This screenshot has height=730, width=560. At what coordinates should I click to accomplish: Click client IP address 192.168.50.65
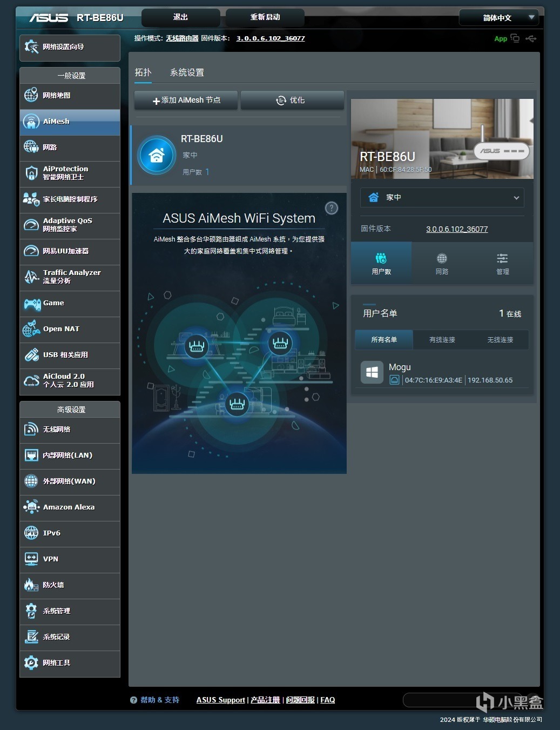490,380
